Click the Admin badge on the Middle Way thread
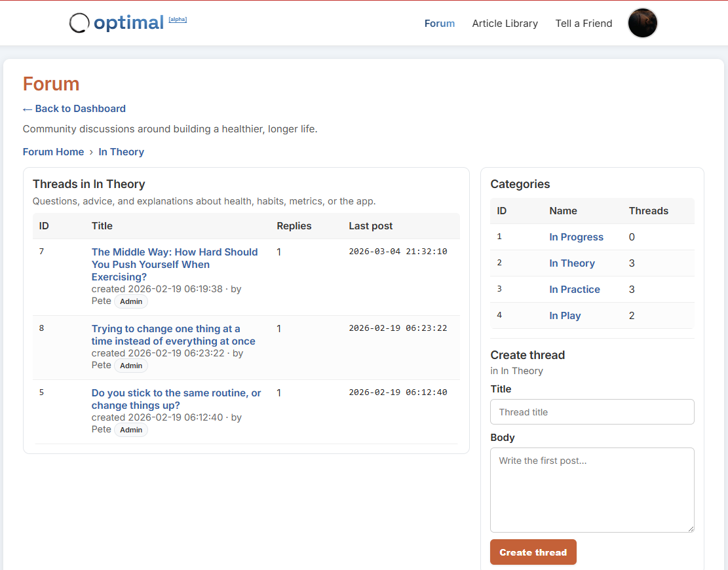The image size is (728, 570). tap(131, 301)
